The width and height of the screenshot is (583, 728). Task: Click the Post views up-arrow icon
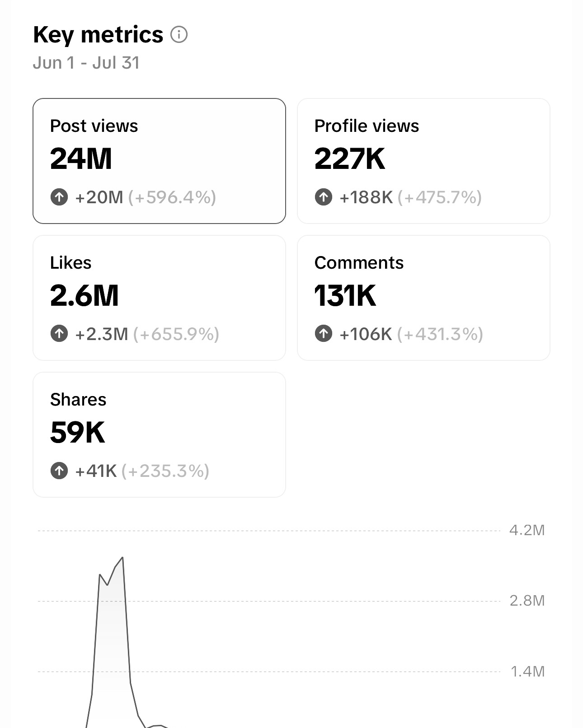pyautogui.click(x=59, y=197)
